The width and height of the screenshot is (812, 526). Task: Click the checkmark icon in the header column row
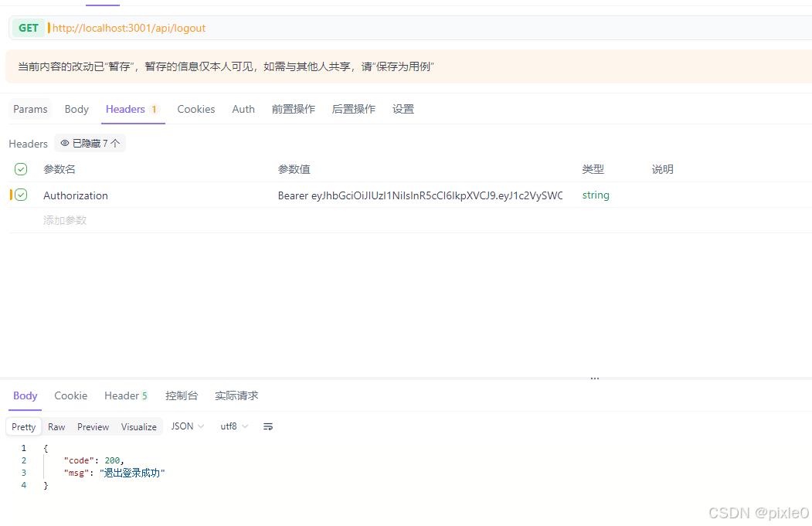(20, 168)
